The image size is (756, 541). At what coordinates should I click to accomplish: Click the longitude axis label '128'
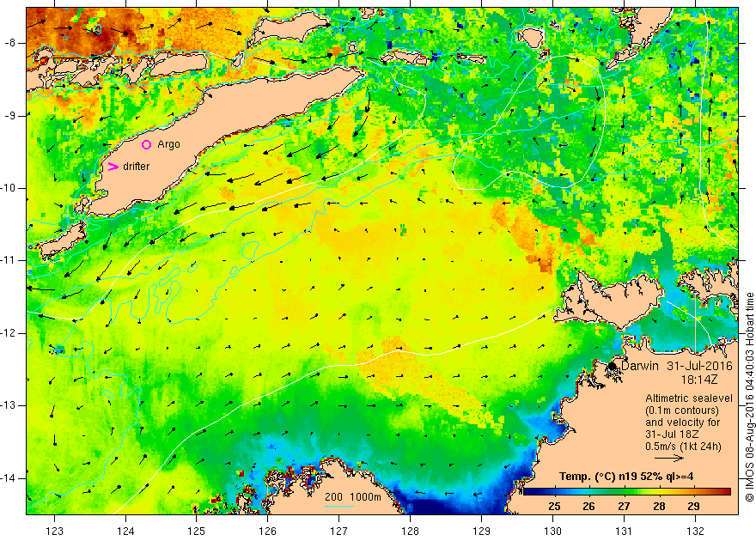click(411, 532)
